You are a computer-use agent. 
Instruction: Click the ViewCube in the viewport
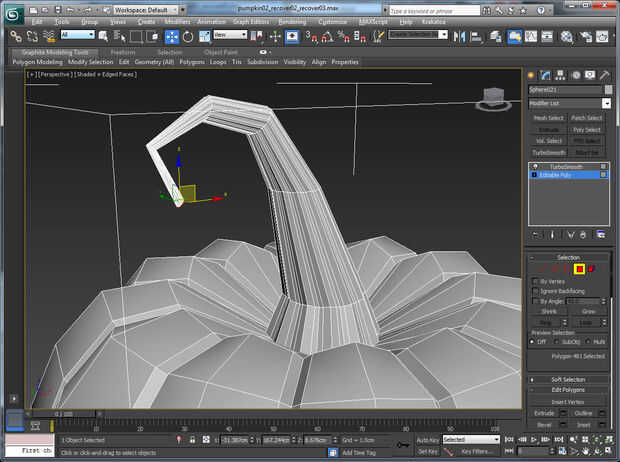point(492,98)
